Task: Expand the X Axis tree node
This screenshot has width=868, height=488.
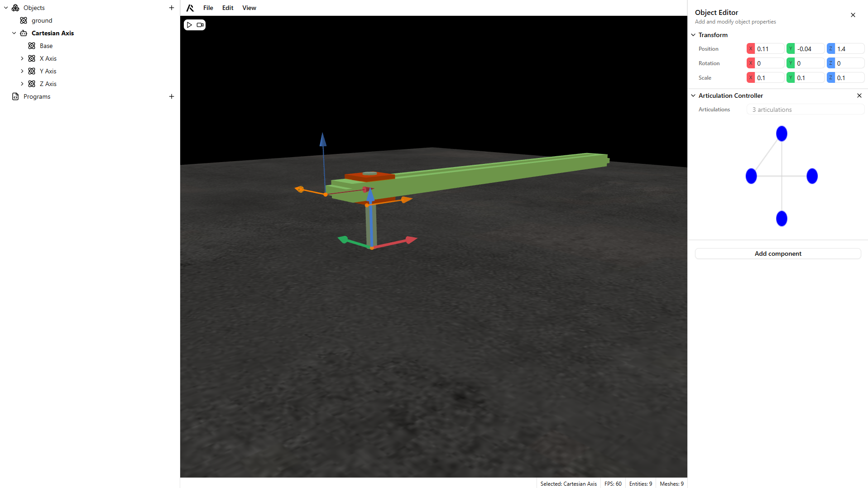Action: point(22,58)
